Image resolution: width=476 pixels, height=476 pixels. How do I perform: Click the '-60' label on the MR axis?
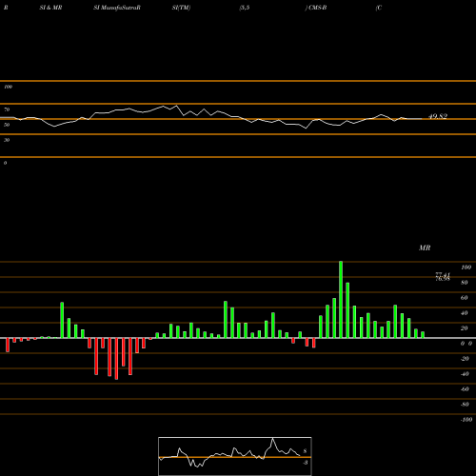click(465, 389)
